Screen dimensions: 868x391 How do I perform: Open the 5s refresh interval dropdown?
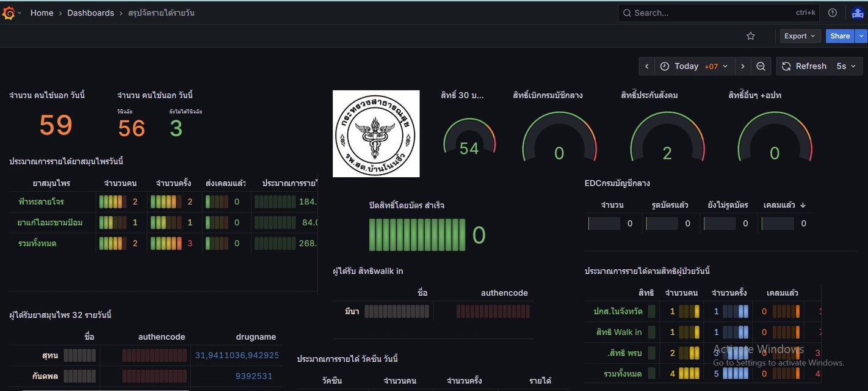tap(845, 66)
